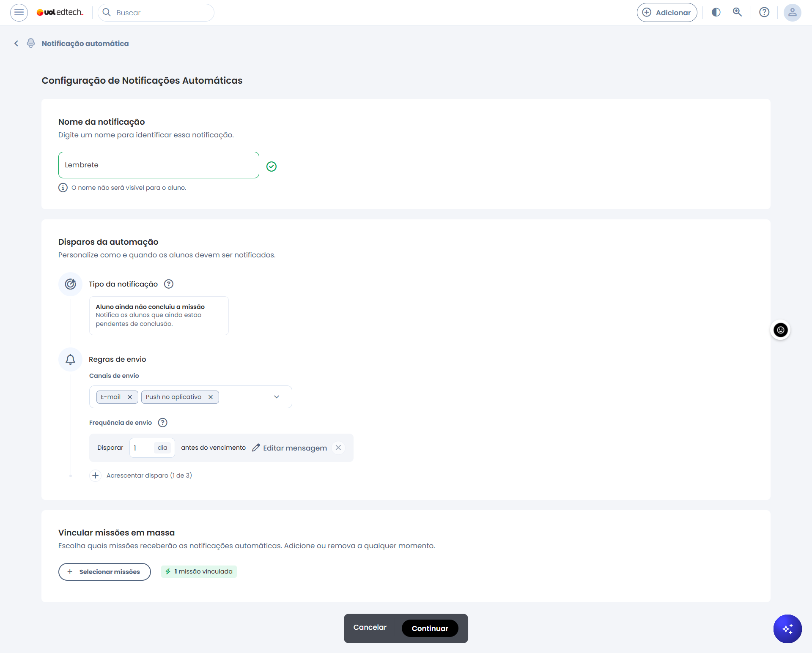
Task: Click the Lembrete name input field
Action: pyautogui.click(x=159, y=165)
